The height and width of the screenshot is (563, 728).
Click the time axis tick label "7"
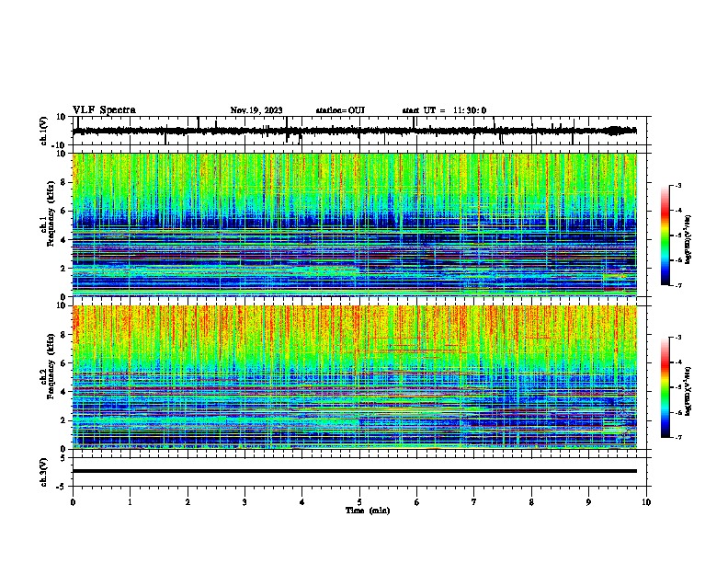pos(474,502)
